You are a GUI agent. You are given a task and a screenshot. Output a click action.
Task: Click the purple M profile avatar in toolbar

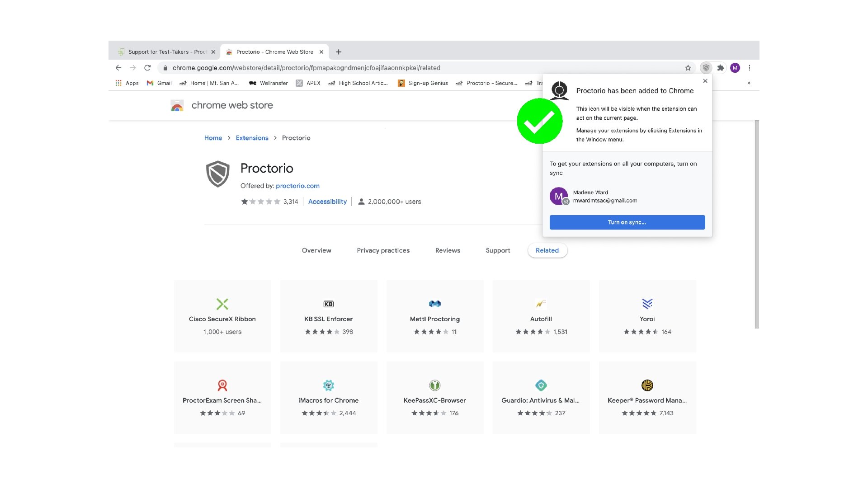[x=735, y=68]
